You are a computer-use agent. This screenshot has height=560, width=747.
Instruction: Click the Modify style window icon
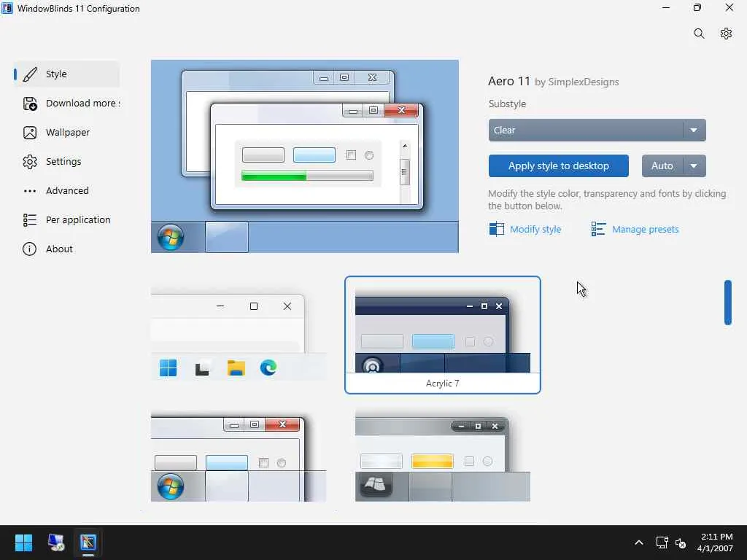click(496, 229)
